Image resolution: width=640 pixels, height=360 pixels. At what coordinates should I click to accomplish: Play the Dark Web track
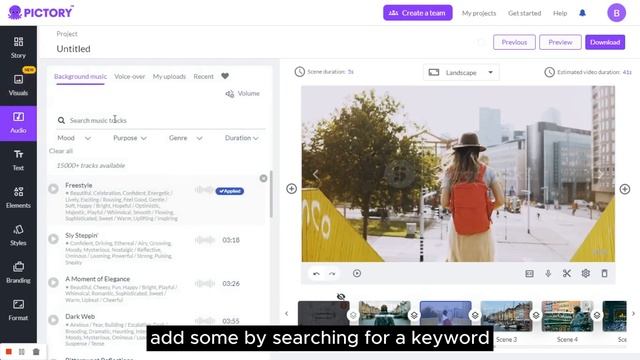[x=53, y=320]
